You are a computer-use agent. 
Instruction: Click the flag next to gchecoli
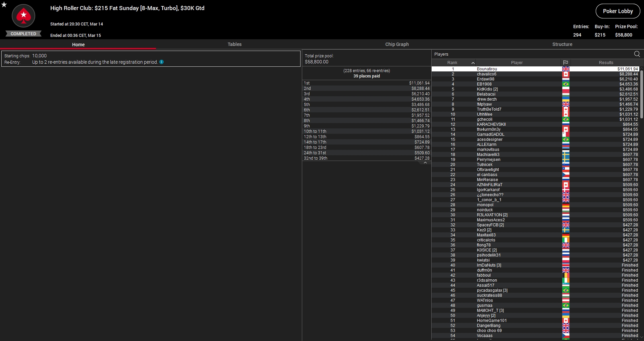(566, 119)
